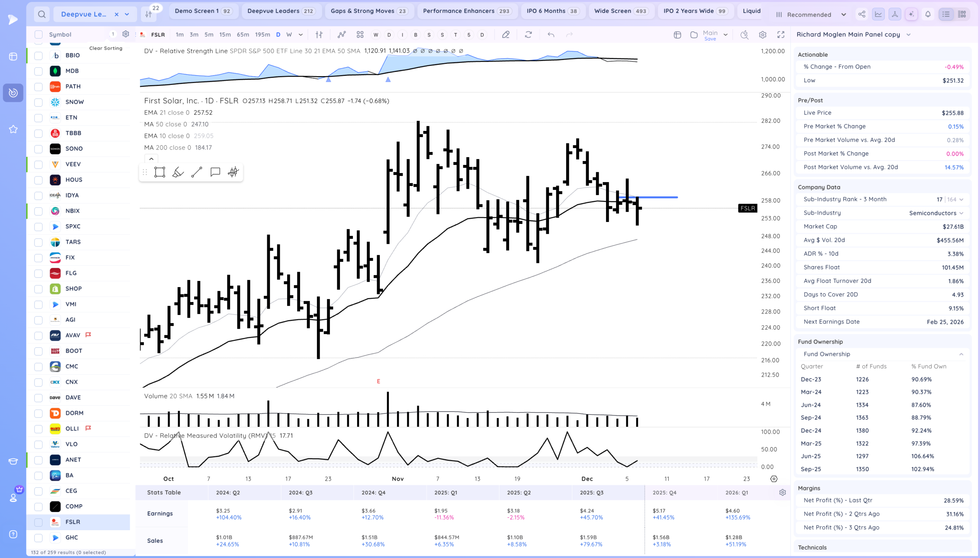The width and height of the screenshot is (980, 558).
Task: Enter fullscreen chart mode
Action: [x=781, y=34]
